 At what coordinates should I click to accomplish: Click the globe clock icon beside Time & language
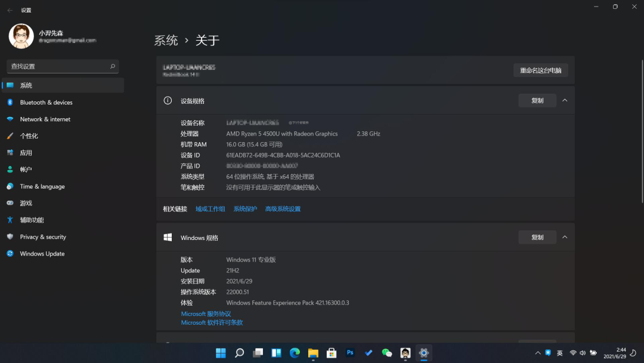[10, 186]
